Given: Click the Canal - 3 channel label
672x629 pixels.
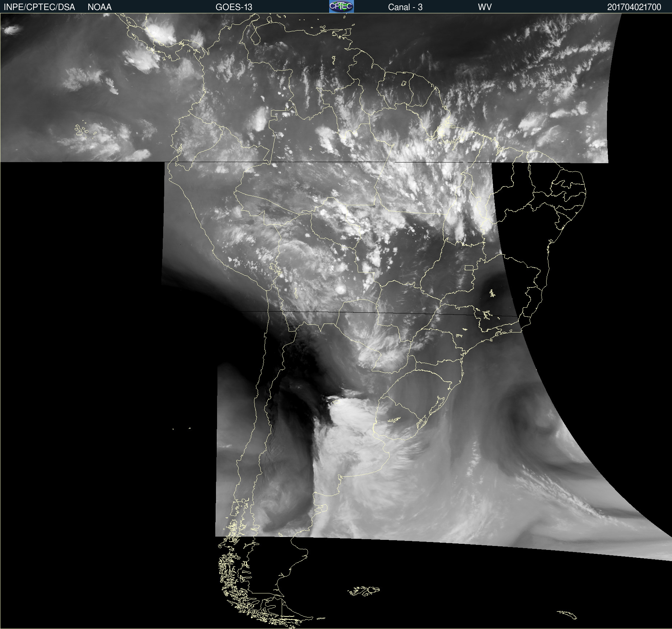Looking at the screenshot, I should click(x=405, y=7).
